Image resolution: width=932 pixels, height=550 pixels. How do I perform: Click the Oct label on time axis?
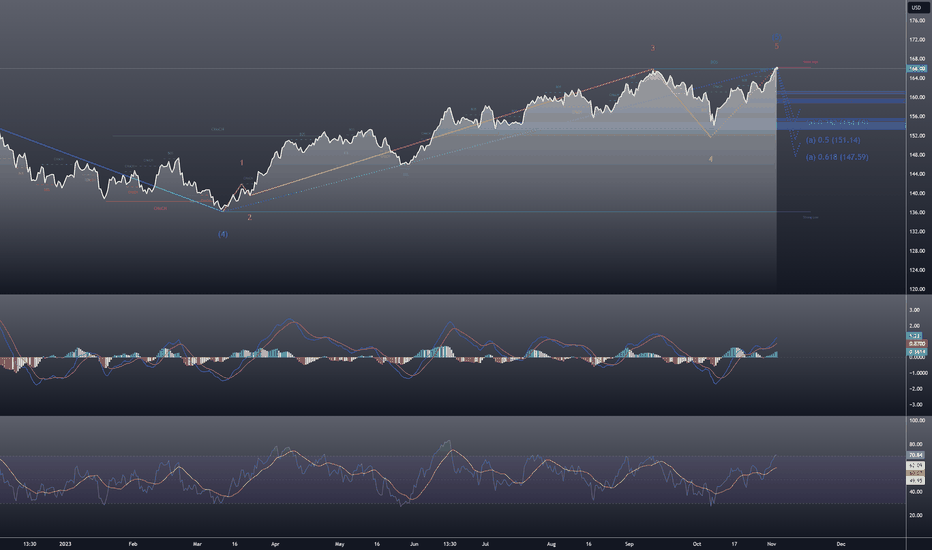[x=697, y=544]
